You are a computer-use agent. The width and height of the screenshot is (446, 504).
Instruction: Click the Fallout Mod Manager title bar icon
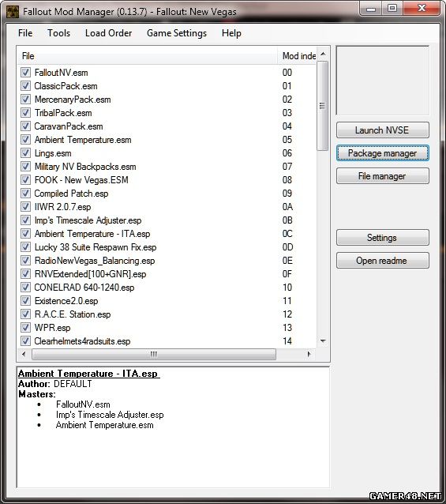tap(12, 12)
